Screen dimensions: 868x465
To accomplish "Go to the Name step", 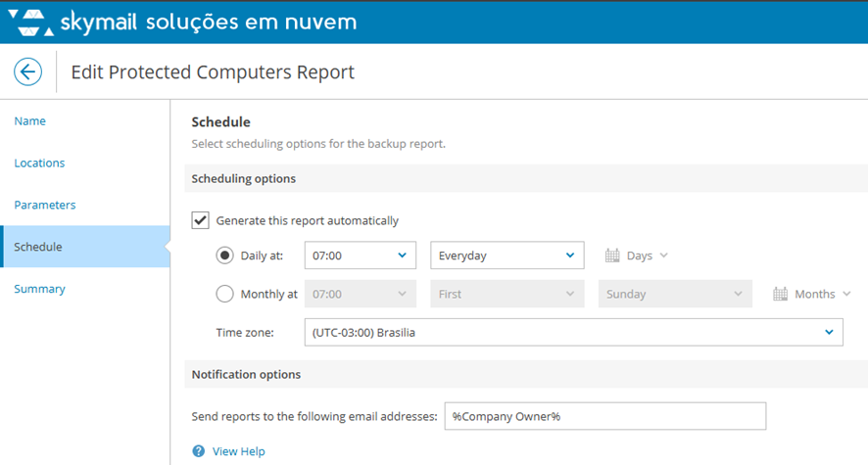I will 30,121.
